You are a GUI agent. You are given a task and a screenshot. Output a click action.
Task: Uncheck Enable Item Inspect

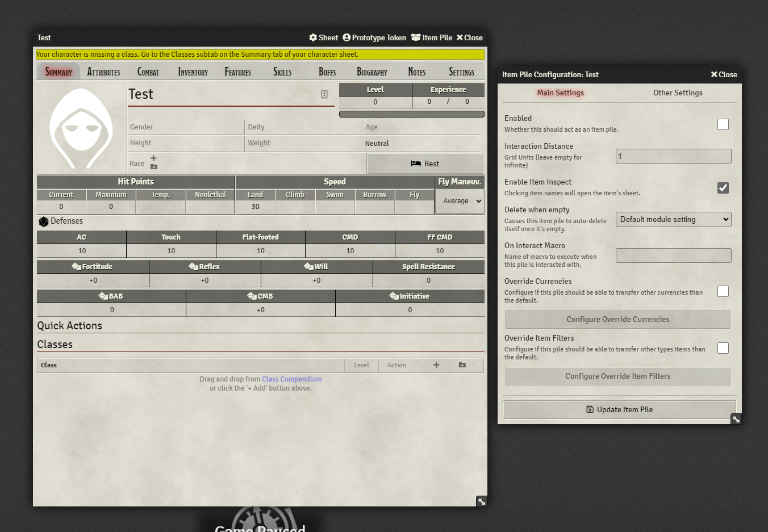pyautogui.click(x=723, y=187)
